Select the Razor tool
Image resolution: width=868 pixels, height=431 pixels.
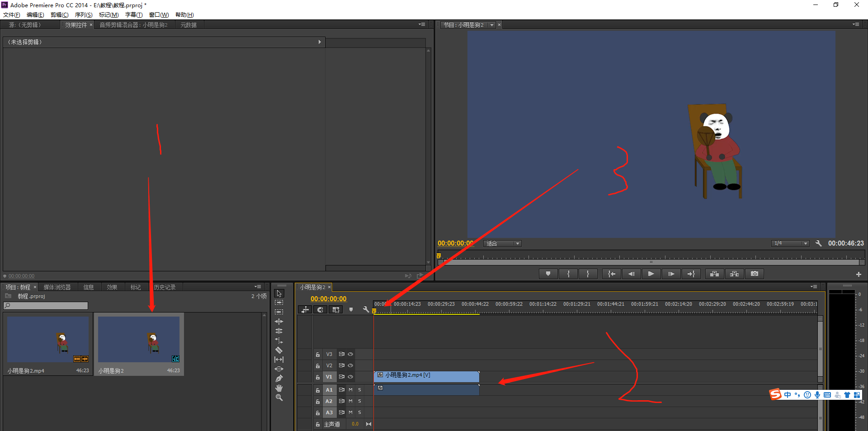279,350
